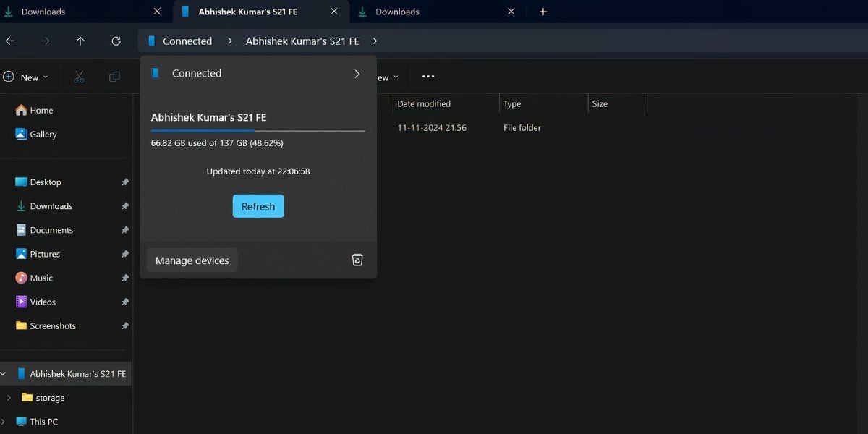Click the pin icon next to Screenshots
This screenshot has height=434, width=868.
(124, 325)
